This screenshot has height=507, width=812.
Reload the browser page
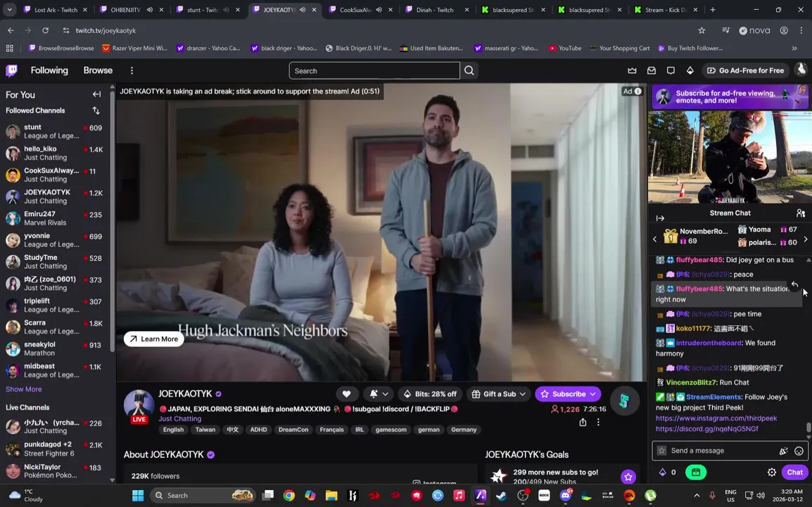point(46,30)
